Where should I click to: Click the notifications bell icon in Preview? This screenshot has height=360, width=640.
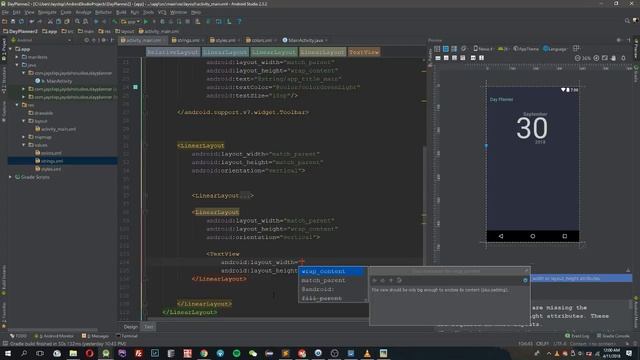click(623, 58)
